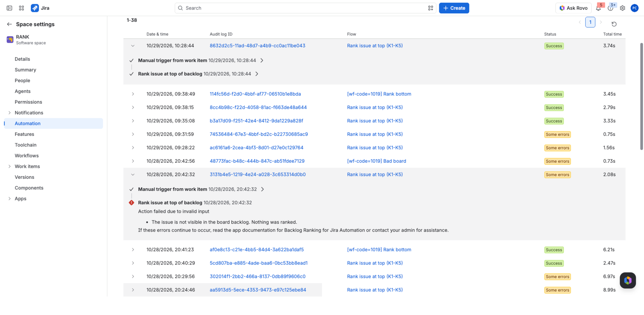Expand the 10/28/2026, 20:41:23 log entry

133,250
